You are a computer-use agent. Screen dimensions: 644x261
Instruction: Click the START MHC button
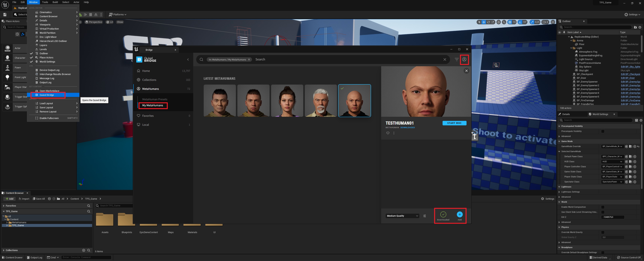[x=454, y=123]
